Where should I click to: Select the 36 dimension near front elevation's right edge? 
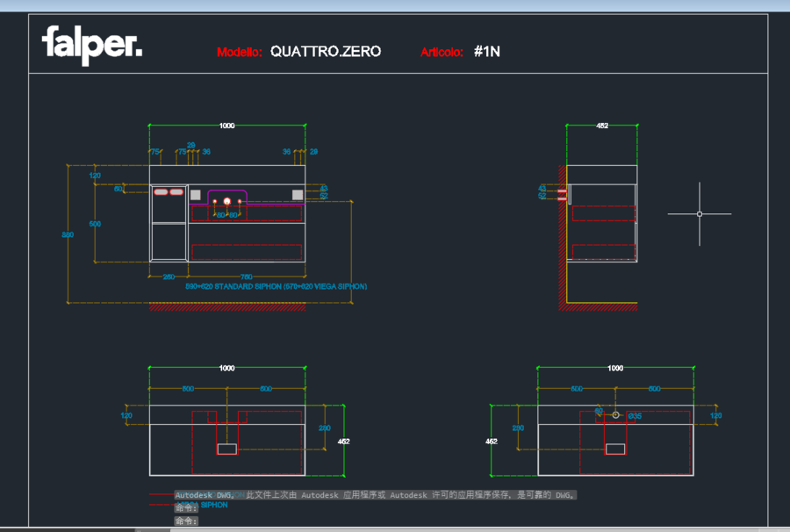click(286, 152)
